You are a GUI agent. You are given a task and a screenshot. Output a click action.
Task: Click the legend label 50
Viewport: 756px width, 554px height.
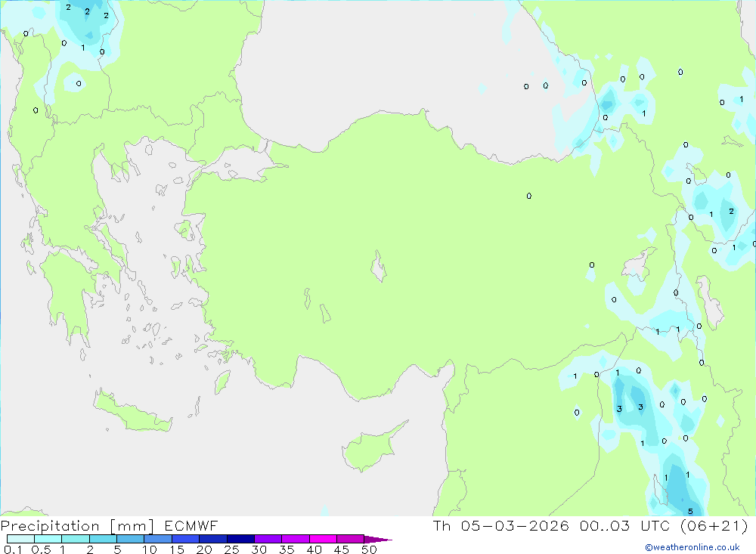tap(370, 549)
